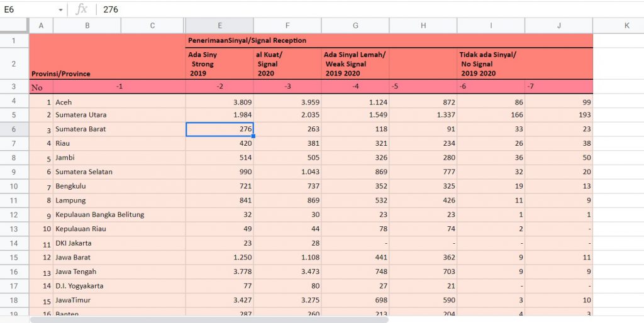Select column J header
Viewport: 644px width, 323px height.
pos(558,25)
